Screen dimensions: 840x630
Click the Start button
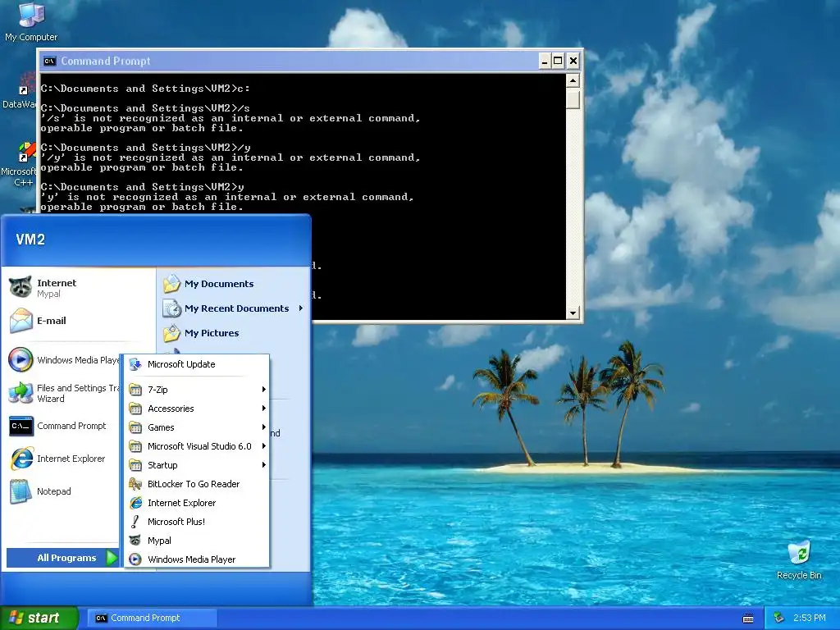[39, 619]
